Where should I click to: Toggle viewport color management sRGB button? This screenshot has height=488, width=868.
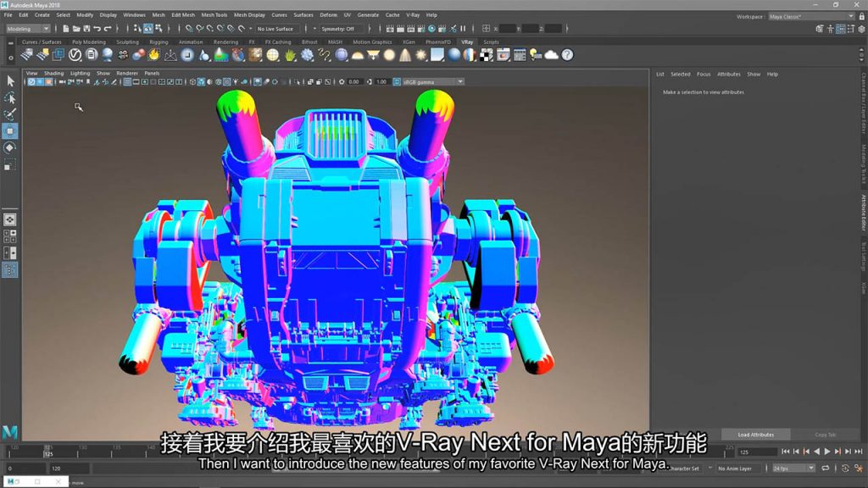tap(397, 82)
